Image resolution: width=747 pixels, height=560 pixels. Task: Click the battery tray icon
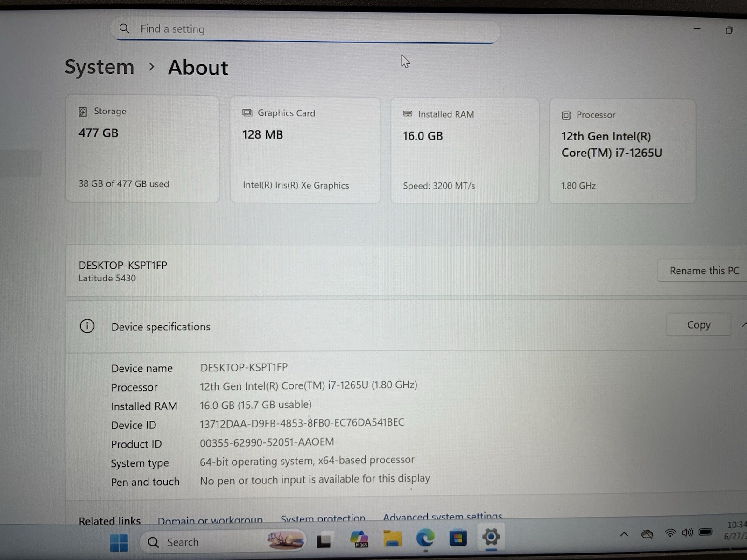[x=705, y=532]
